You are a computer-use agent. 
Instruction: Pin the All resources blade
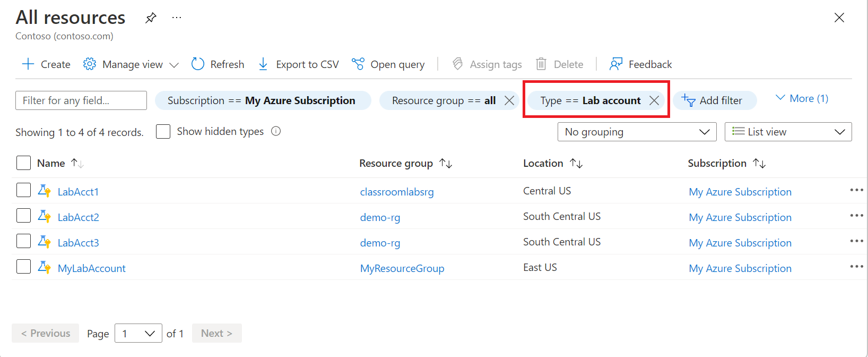tap(151, 18)
